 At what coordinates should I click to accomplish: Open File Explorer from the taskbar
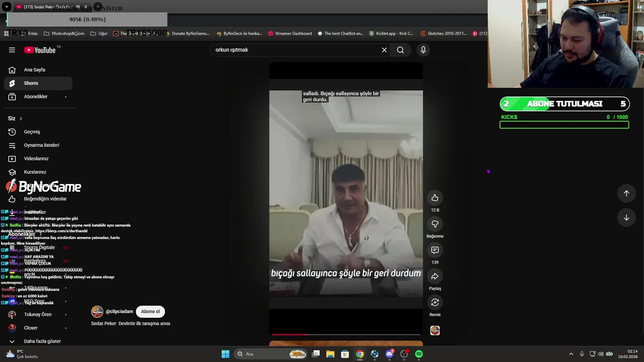(x=330, y=354)
